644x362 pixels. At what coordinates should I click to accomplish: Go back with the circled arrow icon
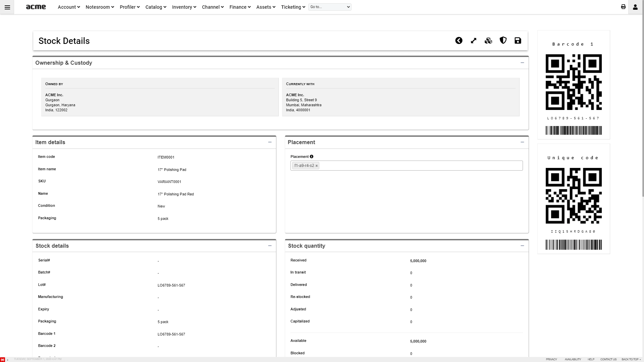459,41
